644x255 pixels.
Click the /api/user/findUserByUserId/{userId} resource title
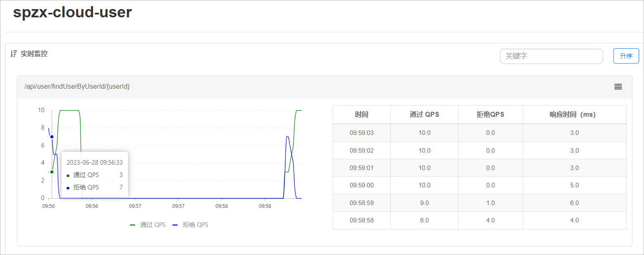(x=77, y=87)
